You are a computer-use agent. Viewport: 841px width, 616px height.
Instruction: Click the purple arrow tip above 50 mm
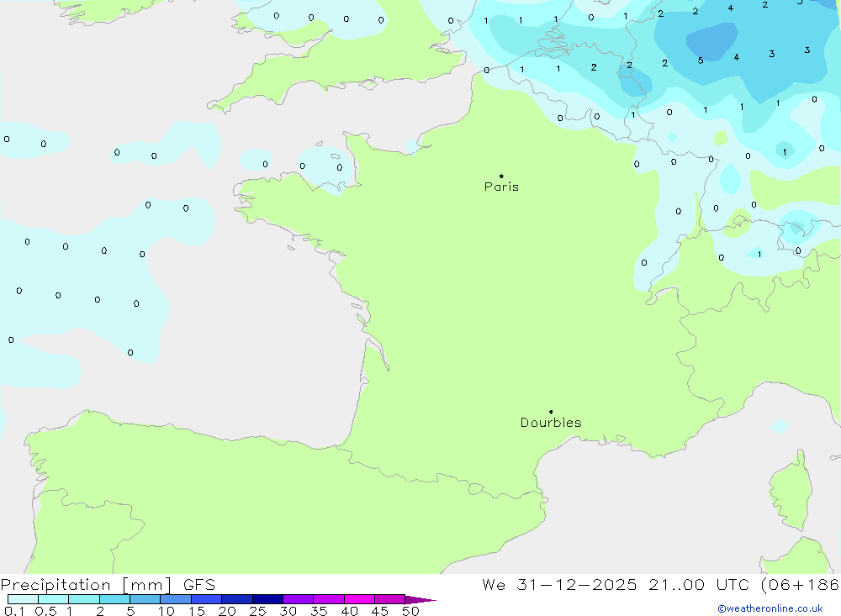(x=420, y=600)
